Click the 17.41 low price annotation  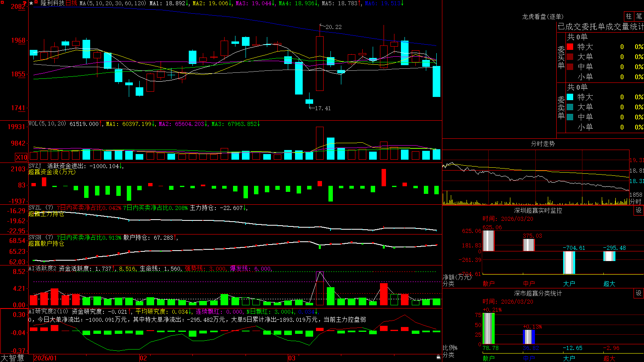pyautogui.click(x=322, y=108)
